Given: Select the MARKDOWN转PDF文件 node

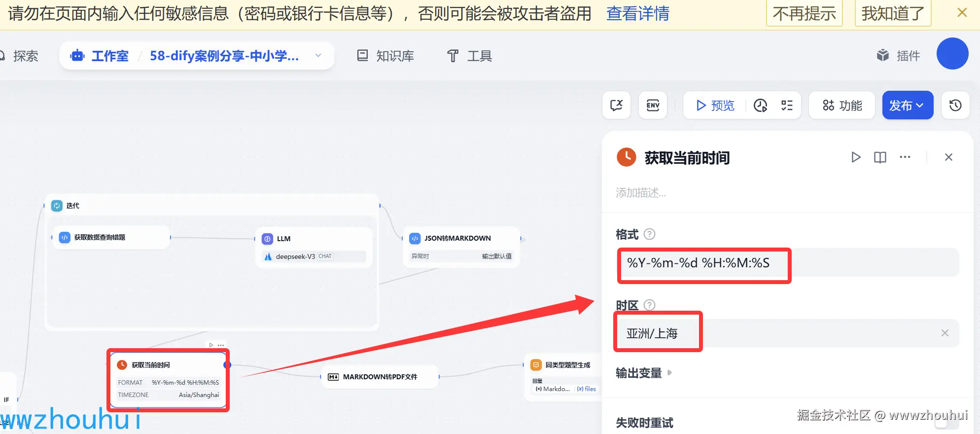Looking at the screenshot, I should (380, 377).
